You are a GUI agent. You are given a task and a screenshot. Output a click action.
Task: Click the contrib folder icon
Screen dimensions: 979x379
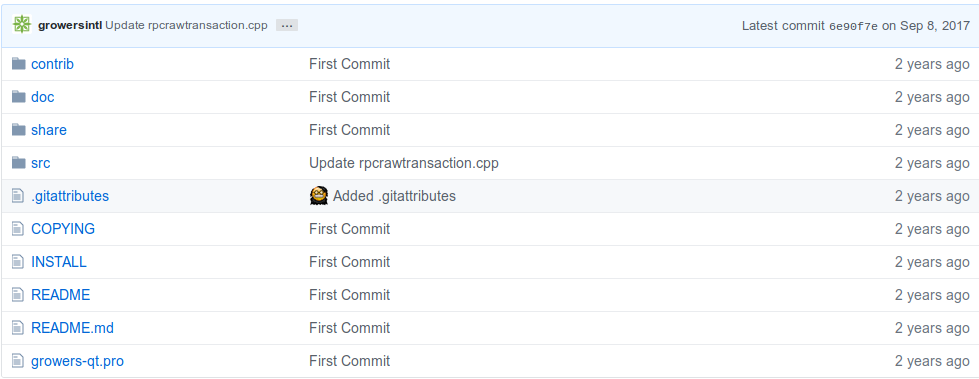(x=19, y=64)
